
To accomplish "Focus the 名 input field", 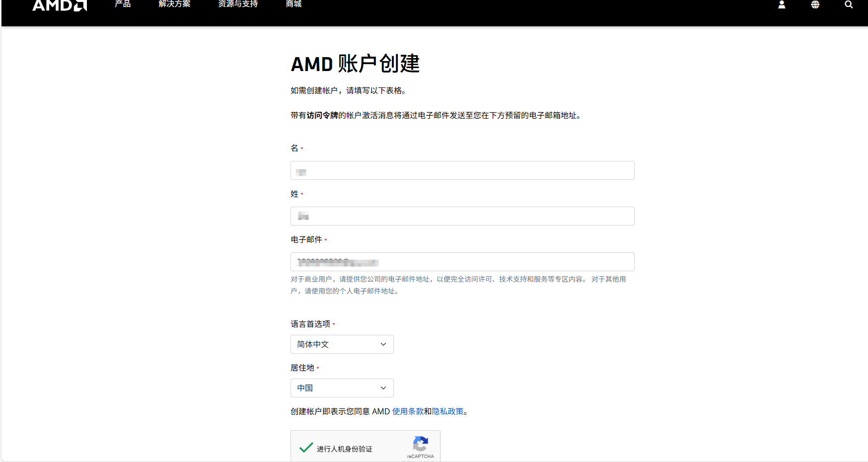I will coord(462,170).
